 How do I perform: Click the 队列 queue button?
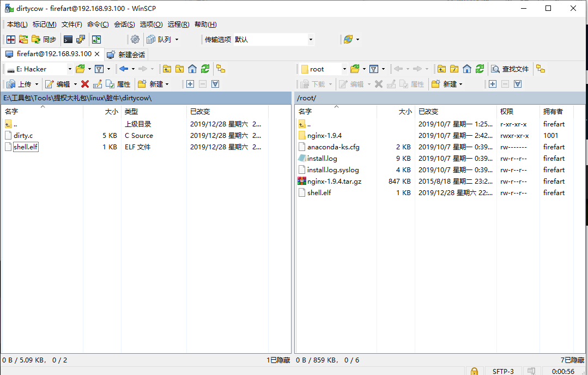tap(159, 39)
